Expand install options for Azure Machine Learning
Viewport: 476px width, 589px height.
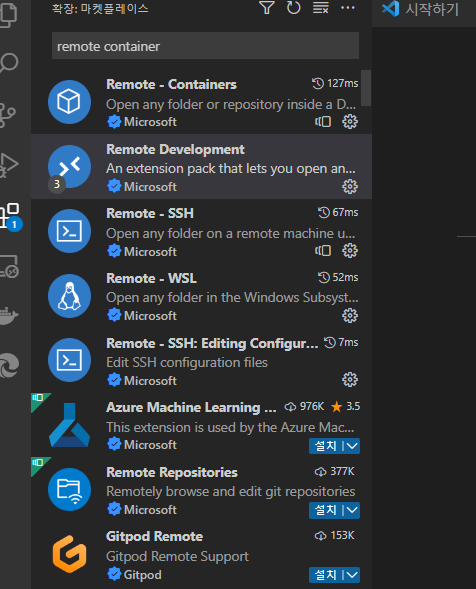click(x=352, y=446)
